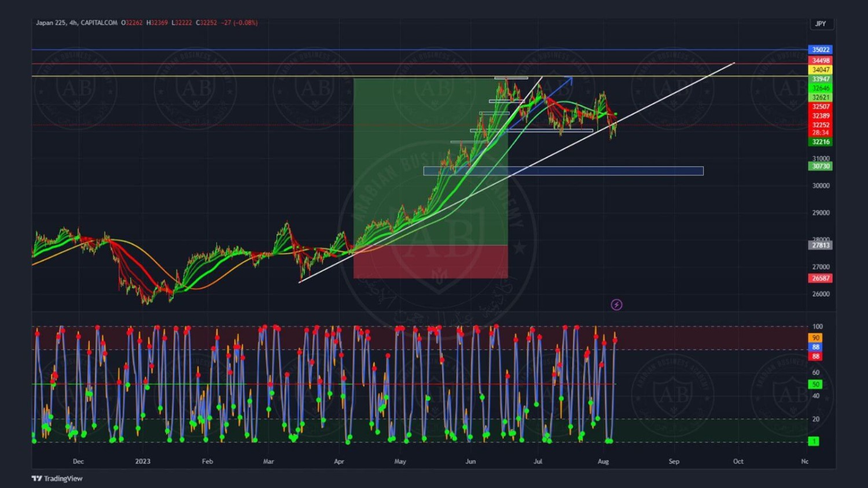The image size is (868, 488).
Task: Click the red 26587 stop price label
Action: click(x=820, y=278)
